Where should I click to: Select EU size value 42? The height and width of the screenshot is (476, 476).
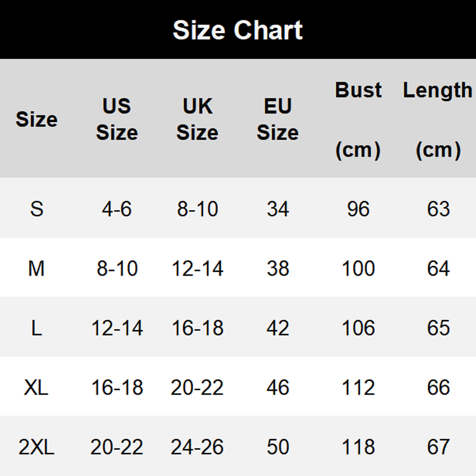(277, 328)
